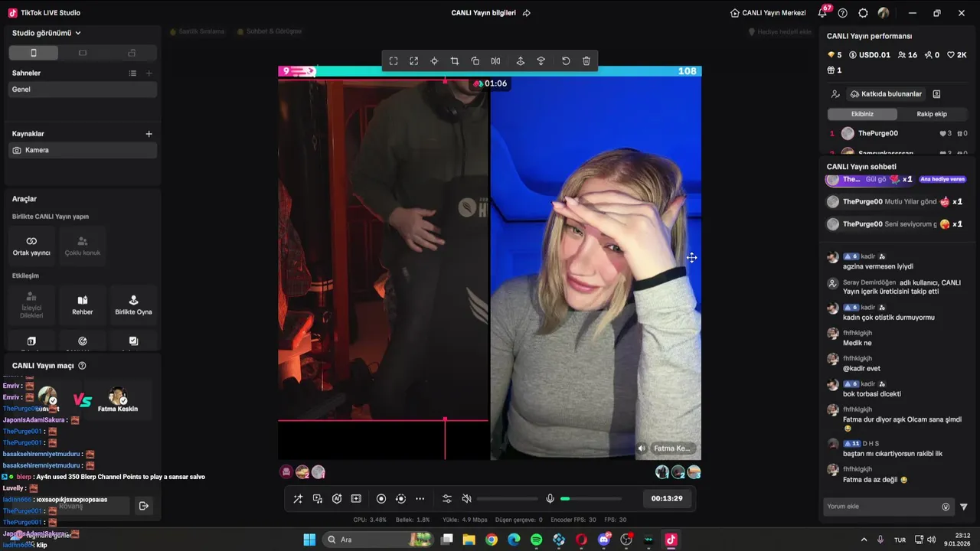Open Google Chrome from the taskbar
Screen dimensions: 980x551
[492, 540]
